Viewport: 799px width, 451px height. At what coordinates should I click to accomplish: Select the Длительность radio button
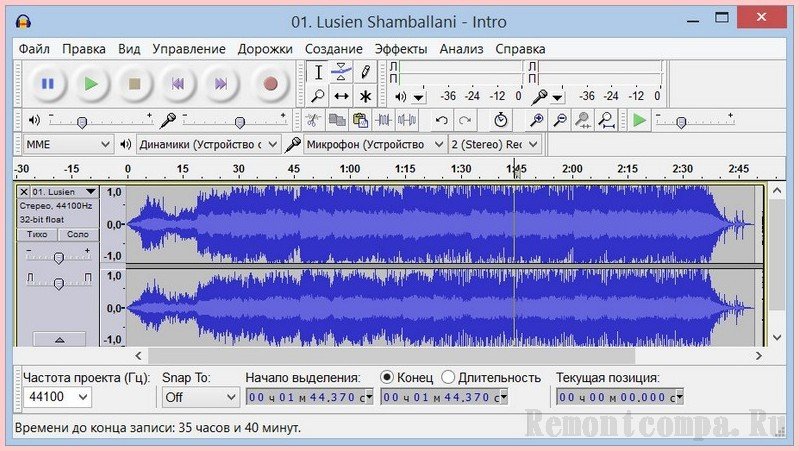point(447,377)
